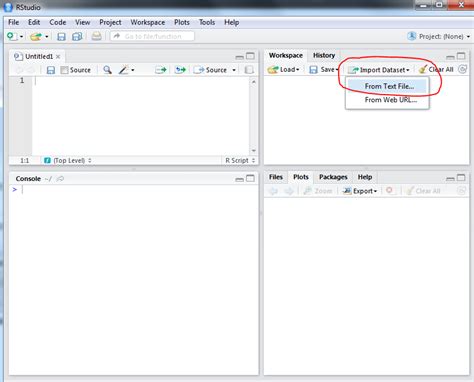Viewport: 474px width, 382px height.
Task: Open the (Top Level) scope selector
Action: point(68,160)
